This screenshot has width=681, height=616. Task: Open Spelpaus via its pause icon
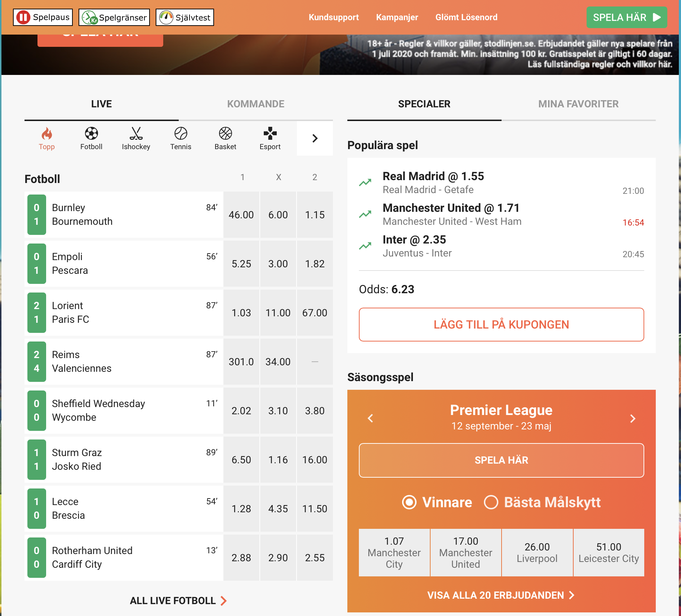pos(23,17)
